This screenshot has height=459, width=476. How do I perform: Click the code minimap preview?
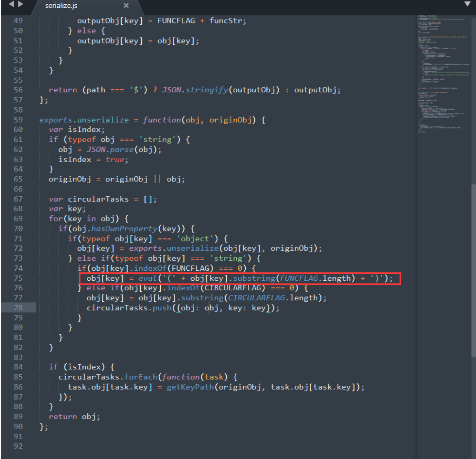point(444,74)
